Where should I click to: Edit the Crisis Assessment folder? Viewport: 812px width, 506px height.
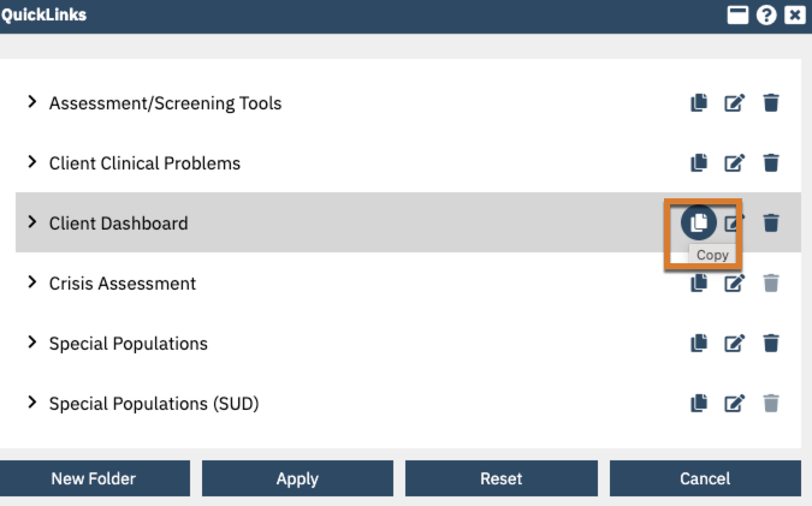coord(734,283)
